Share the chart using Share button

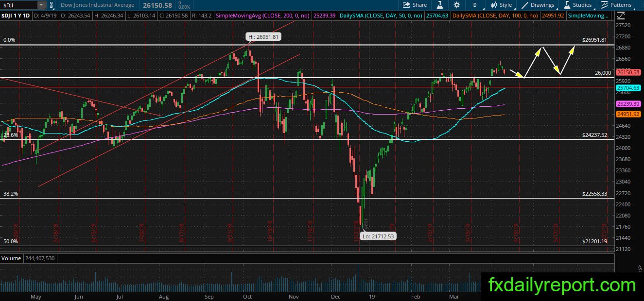tap(415, 5)
